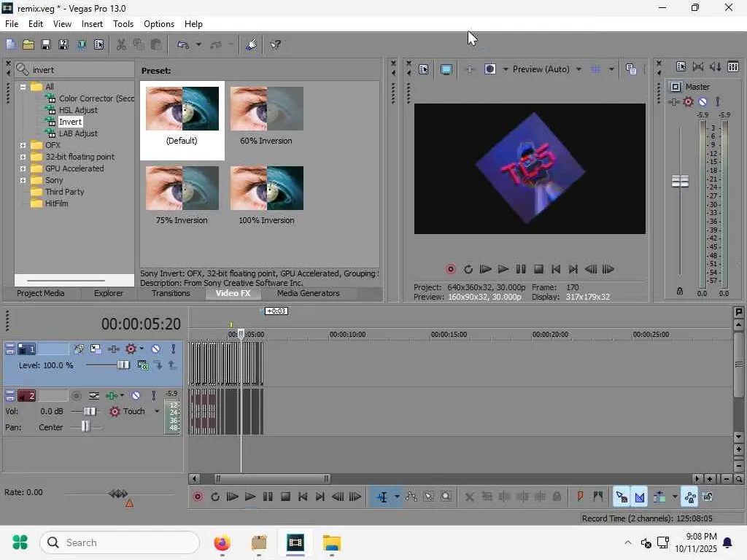Adjust the Master volume fader
This screenshot has height=560, width=747.
(x=680, y=181)
